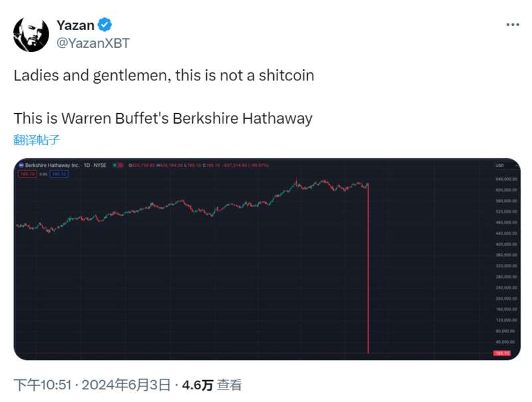
Task: Open the Berkshire Hathaway chart image
Action: tap(267, 259)
